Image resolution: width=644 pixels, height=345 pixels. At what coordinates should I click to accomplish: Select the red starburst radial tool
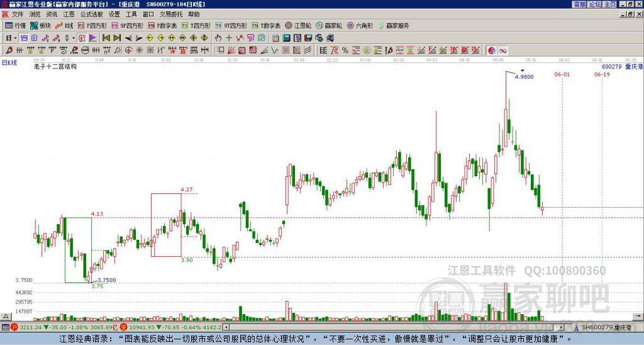click(139, 50)
